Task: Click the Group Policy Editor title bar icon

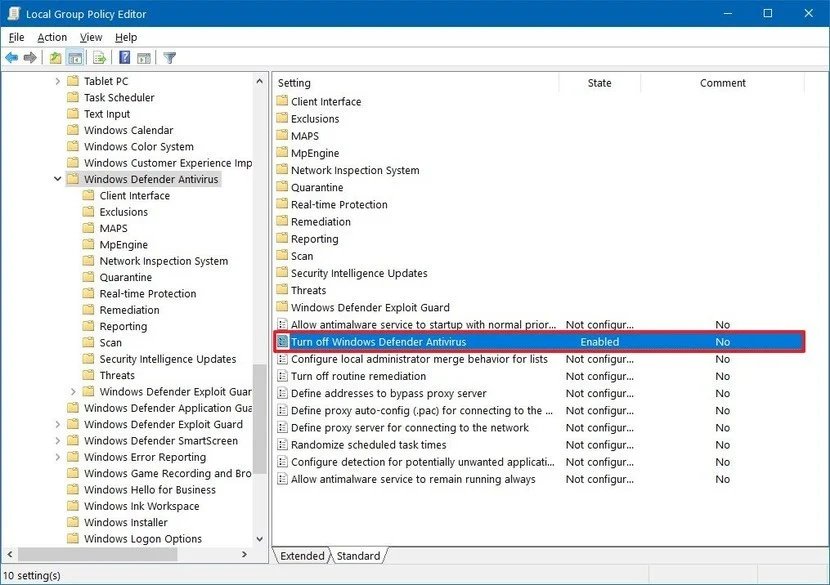Action: 14,13
